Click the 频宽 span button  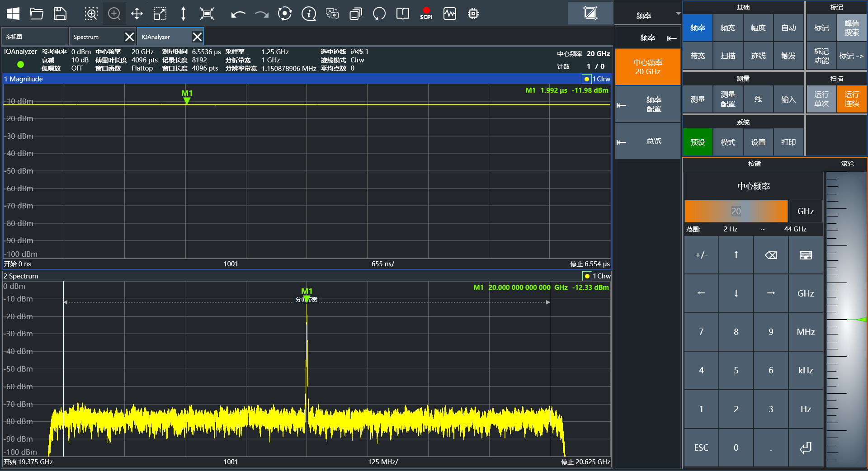[728, 28]
